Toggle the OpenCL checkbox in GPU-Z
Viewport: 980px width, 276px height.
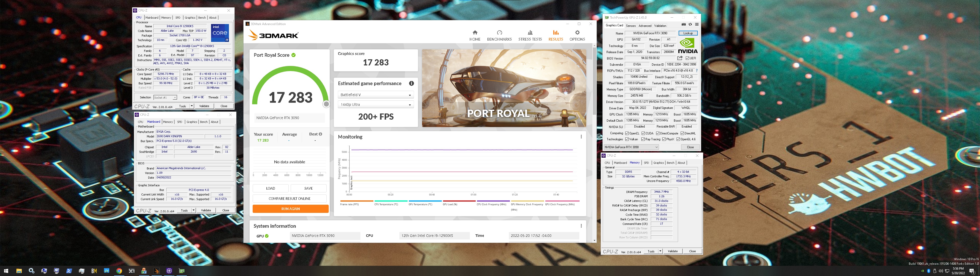click(627, 133)
